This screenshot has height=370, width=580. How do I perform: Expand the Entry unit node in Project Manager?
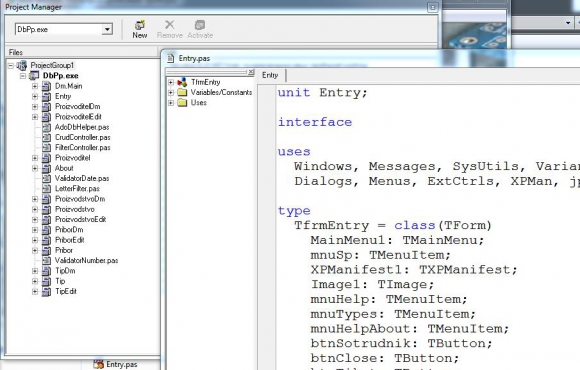(35, 97)
